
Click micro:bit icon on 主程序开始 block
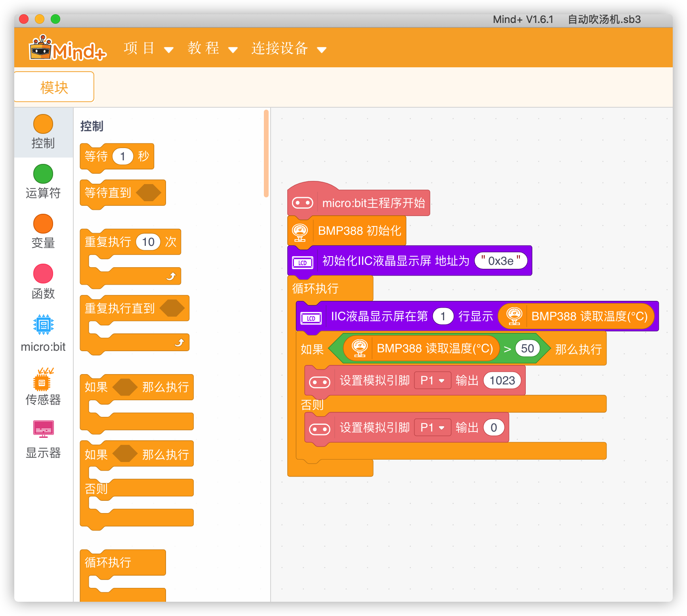coord(303,203)
